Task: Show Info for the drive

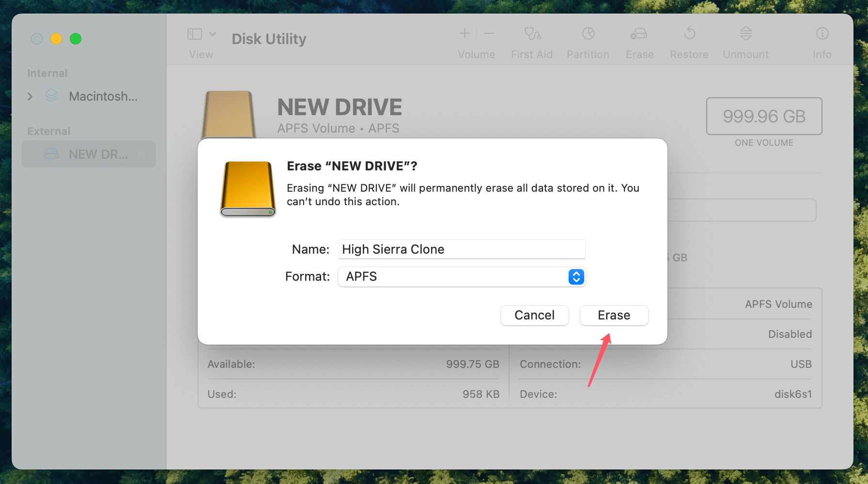Action: [x=821, y=41]
